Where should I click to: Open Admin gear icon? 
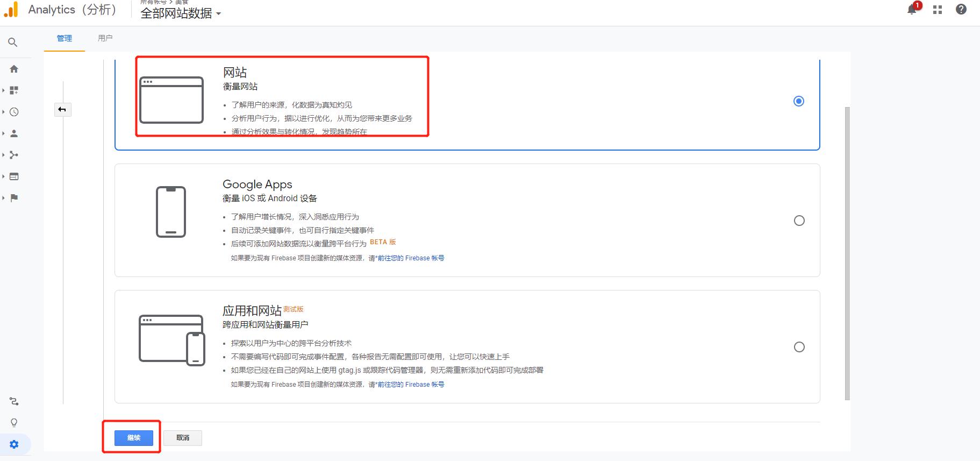(14, 444)
